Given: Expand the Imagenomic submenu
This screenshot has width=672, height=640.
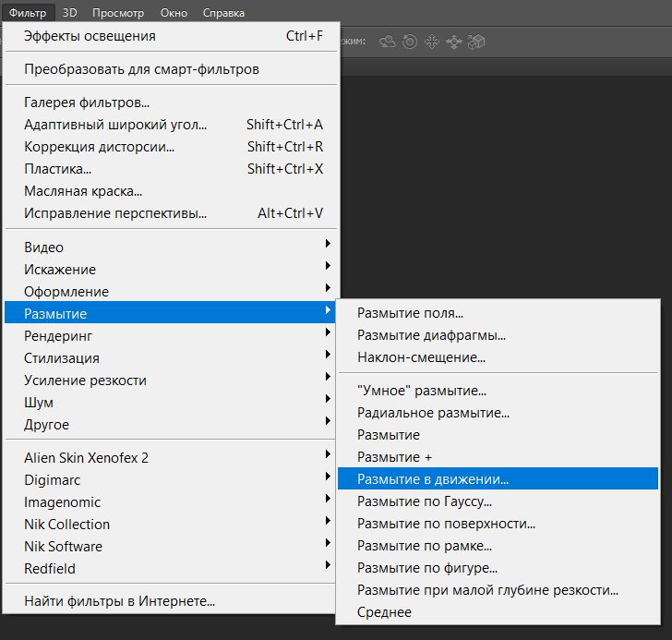Looking at the screenshot, I should (171, 502).
